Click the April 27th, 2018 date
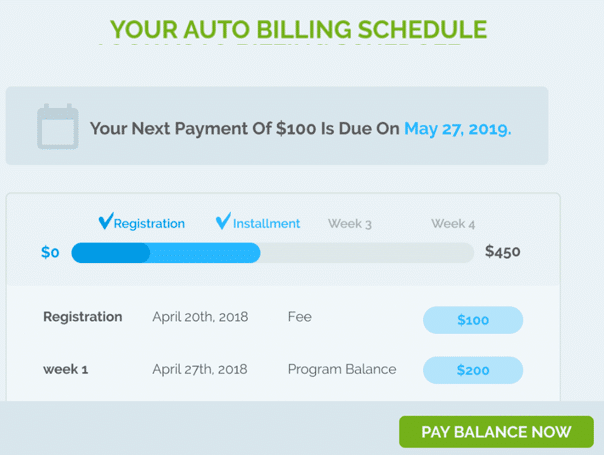 200,369
